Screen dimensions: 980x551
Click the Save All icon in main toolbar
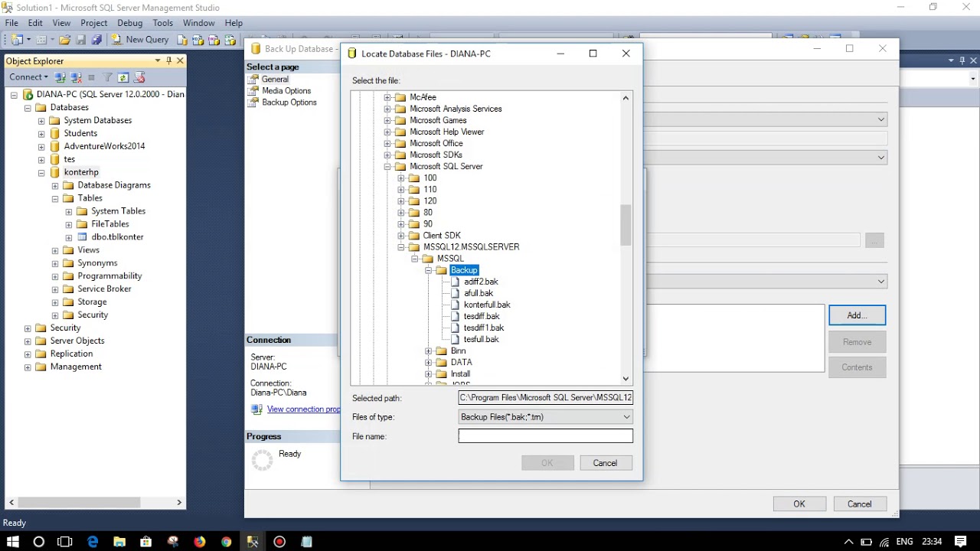pyautogui.click(x=96, y=40)
